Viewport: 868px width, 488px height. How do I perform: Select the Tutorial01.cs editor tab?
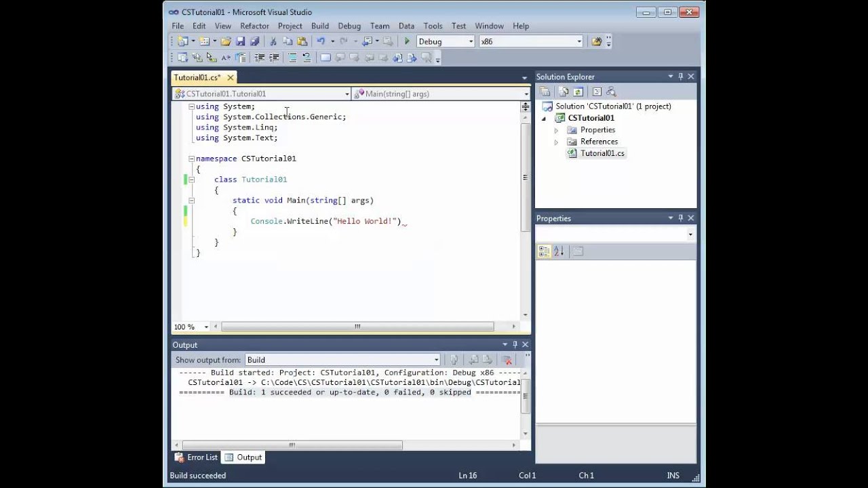[197, 77]
